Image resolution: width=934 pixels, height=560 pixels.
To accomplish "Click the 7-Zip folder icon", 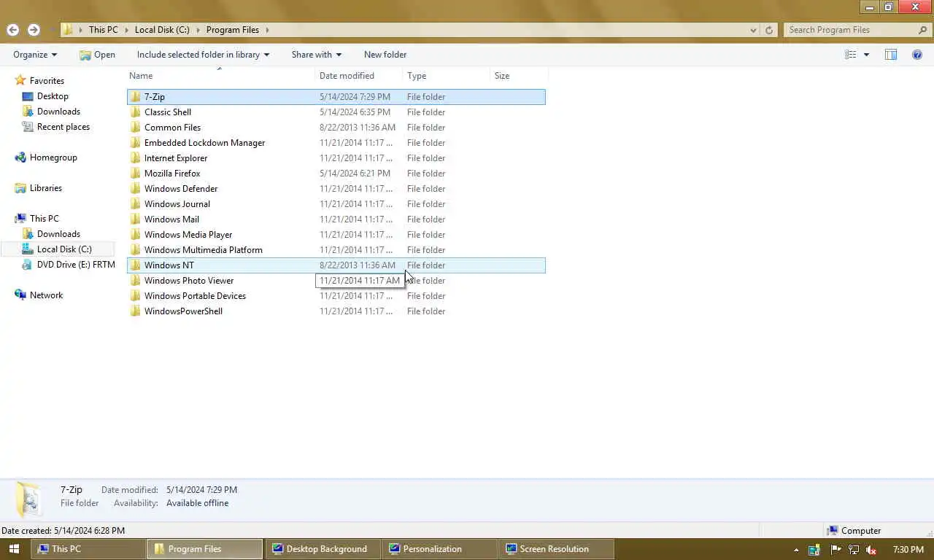I will click(135, 97).
